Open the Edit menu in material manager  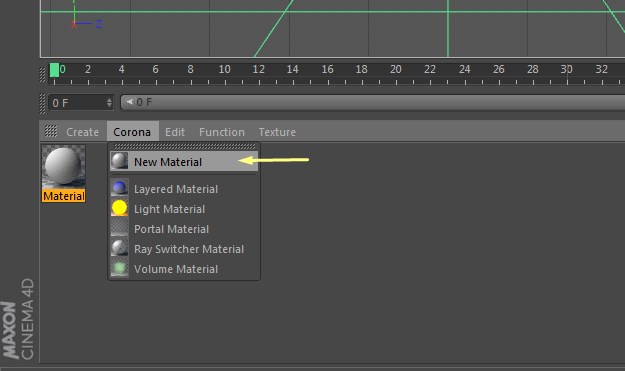(x=175, y=132)
